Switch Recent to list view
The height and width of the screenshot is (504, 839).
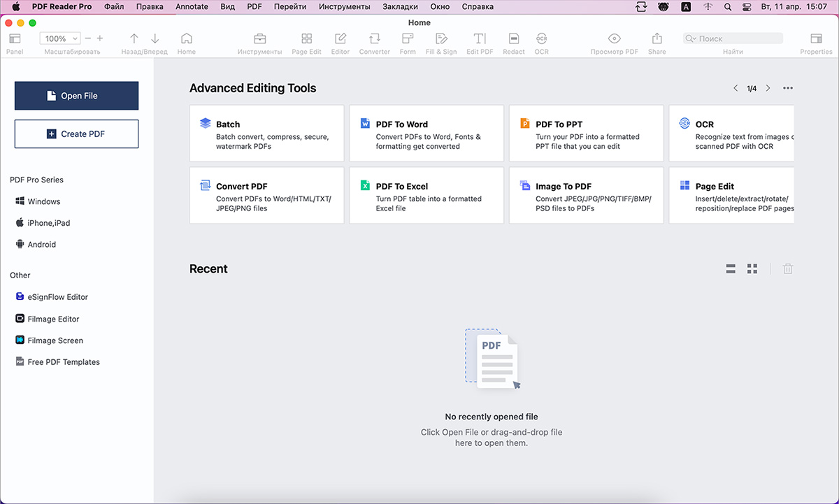coord(731,268)
